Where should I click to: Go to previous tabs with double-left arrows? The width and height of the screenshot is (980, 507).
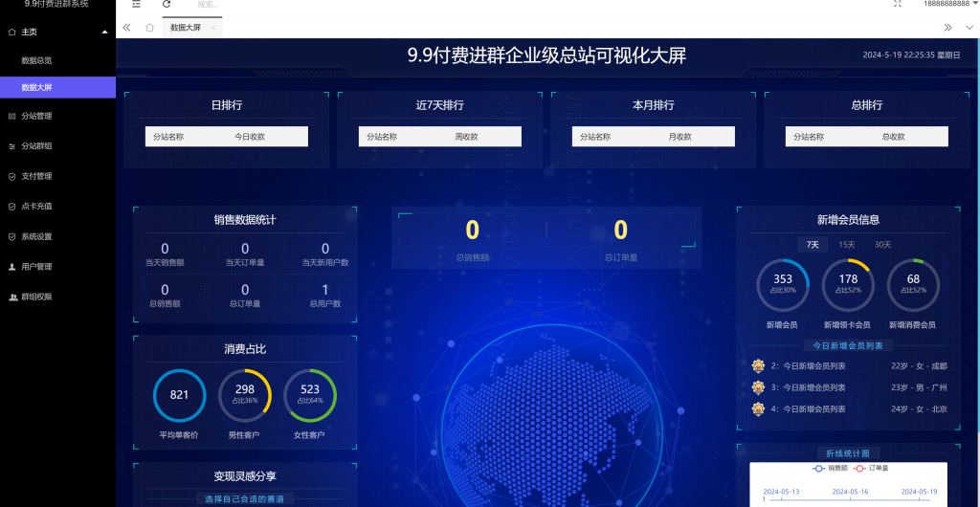click(x=127, y=28)
